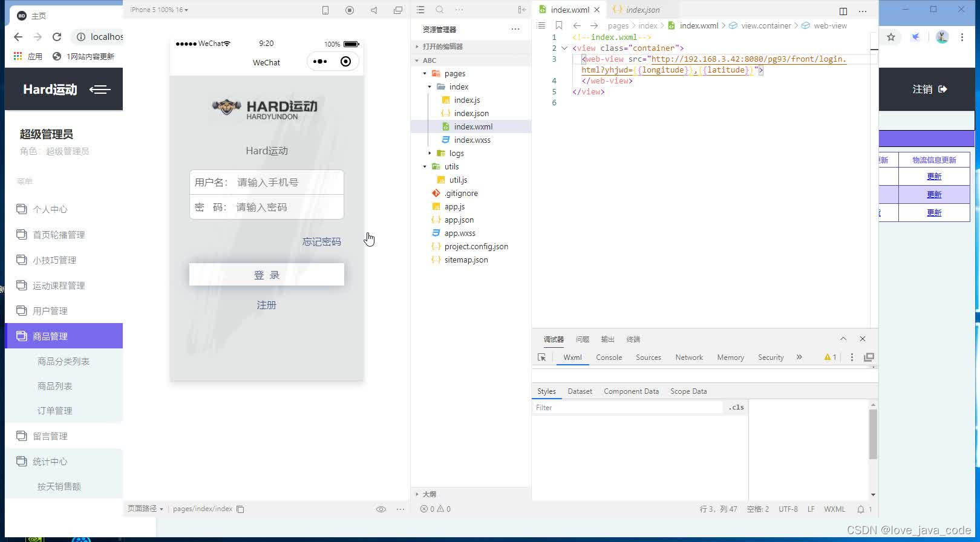Image resolution: width=980 pixels, height=542 pixels.
Task: Fold the view container code at line 2
Action: pos(564,48)
